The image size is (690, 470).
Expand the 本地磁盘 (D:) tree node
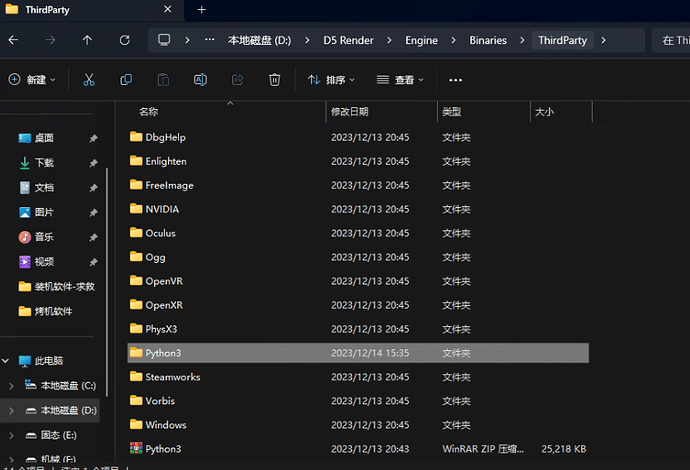11,411
